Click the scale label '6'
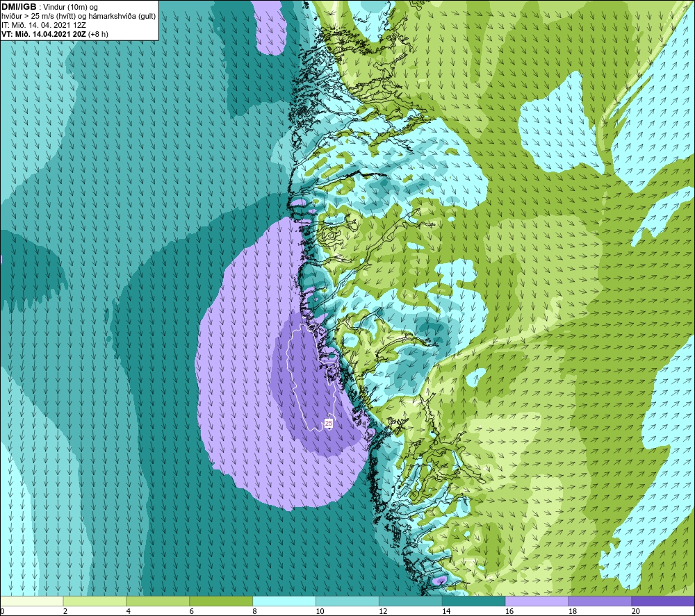695x616 pixels. pos(192,612)
